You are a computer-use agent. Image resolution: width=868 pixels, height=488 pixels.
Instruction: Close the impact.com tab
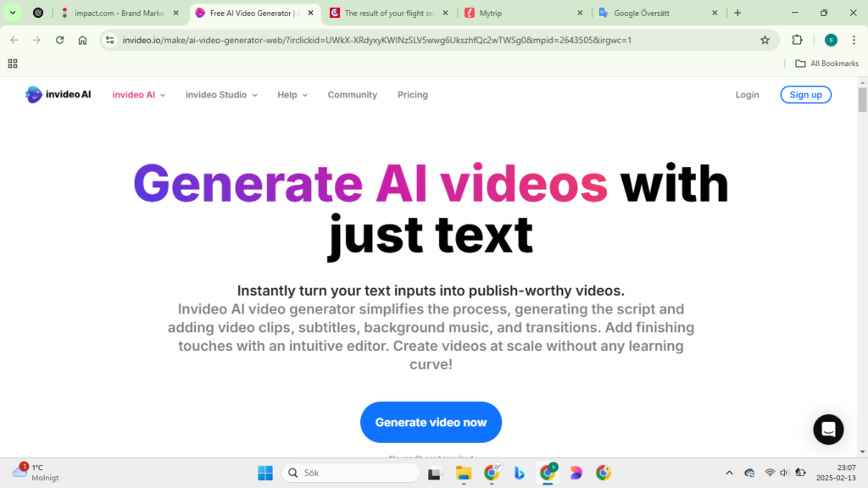pyautogui.click(x=176, y=13)
